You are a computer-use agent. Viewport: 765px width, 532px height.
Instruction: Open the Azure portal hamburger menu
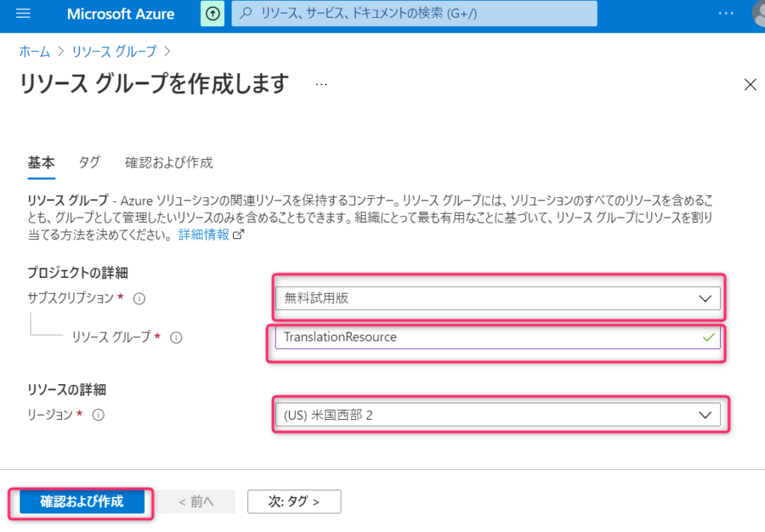pyautogui.click(x=23, y=13)
